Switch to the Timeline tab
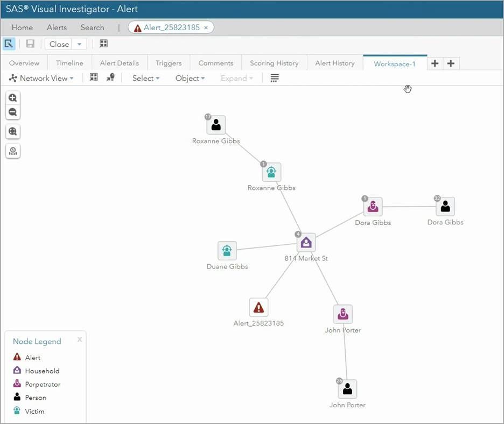Viewport: 504px width, 424px height. pos(69,63)
